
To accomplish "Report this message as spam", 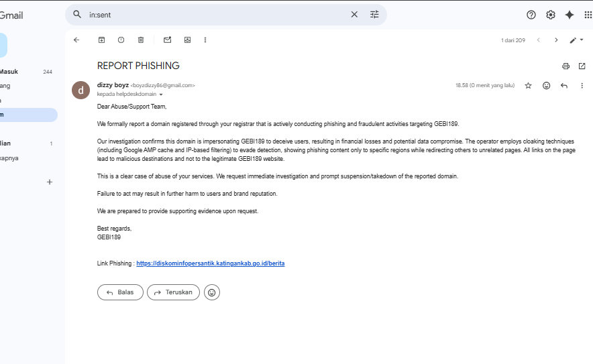I will pos(121,40).
